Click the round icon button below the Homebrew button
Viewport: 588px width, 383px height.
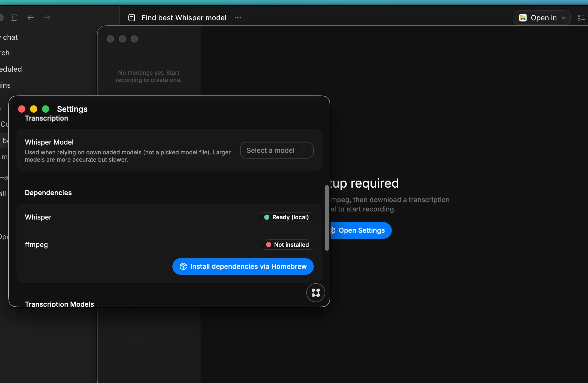(x=316, y=293)
